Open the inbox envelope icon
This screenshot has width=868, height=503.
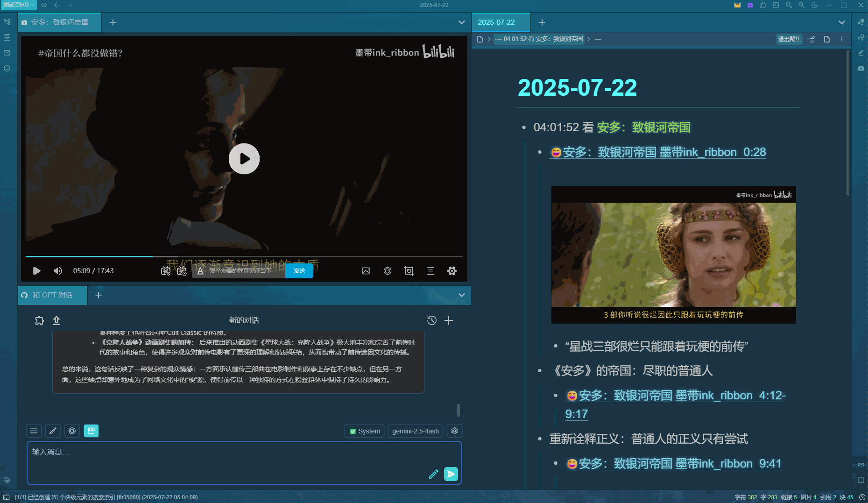(7, 53)
